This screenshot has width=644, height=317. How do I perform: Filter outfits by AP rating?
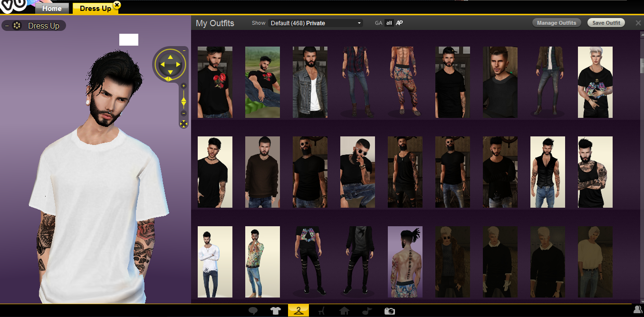(399, 23)
